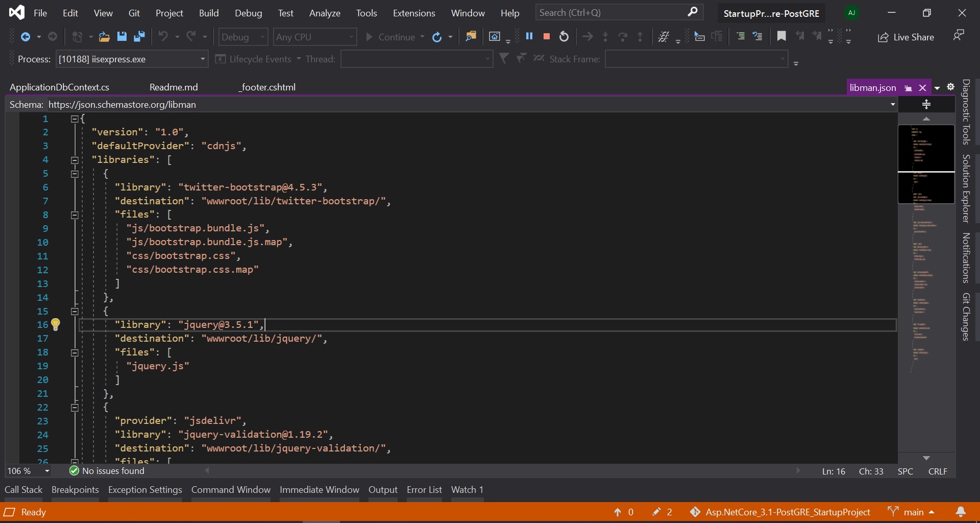Screen dimensions: 980x523
Task: Open the Continue button dropdown arrow
Action: click(x=422, y=37)
